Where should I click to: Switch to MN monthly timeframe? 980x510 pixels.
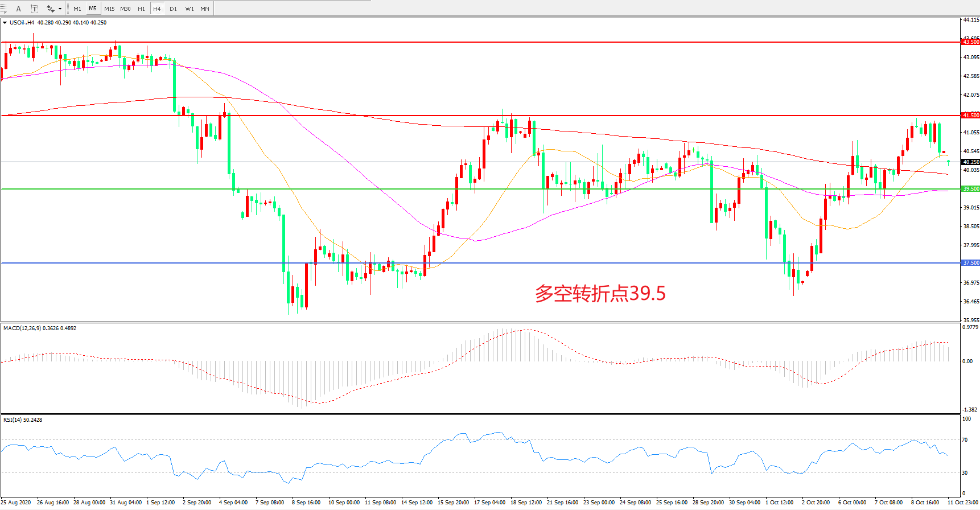[x=205, y=9]
